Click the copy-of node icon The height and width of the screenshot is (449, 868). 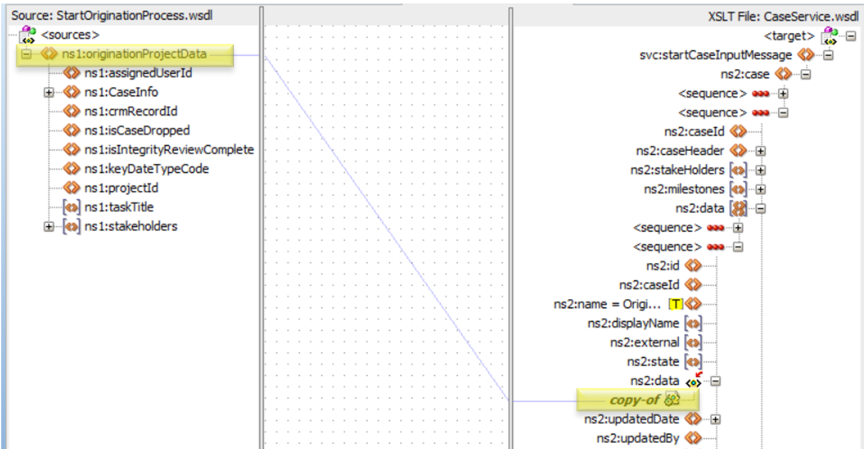pos(672,400)
